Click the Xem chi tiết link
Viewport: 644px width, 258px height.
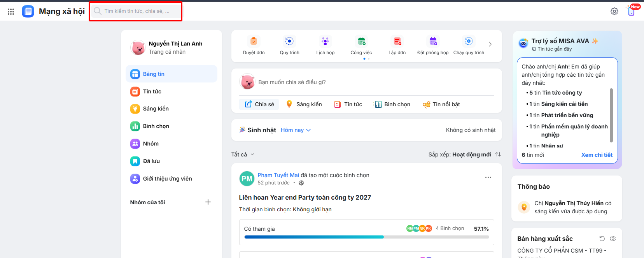pyautogui.click(x=597, y=155)
